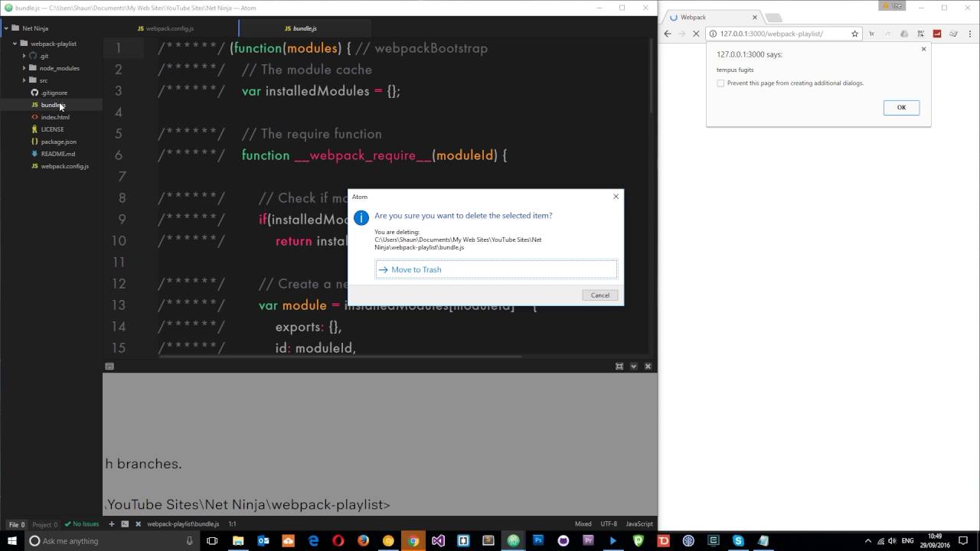Click the terminal icon in status bar
The width and height of the screenshot is (980, 551).
125,524
